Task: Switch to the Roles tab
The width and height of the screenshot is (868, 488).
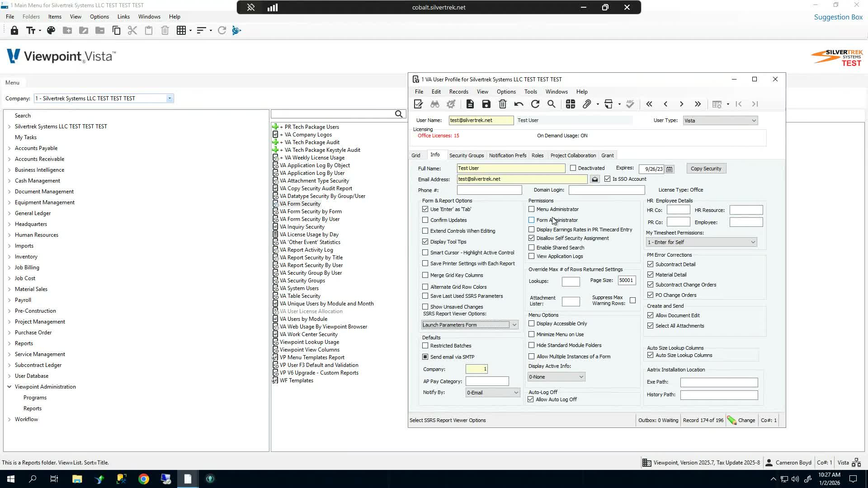Action: 538,155
